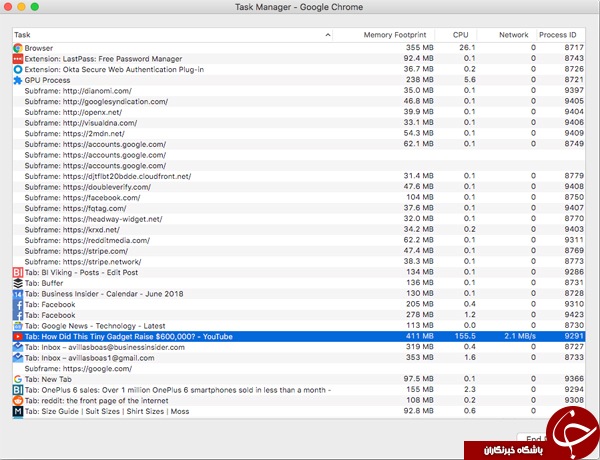
Task: Click the Moss Size Guide tab icon
Action: (x=18, y=411)
